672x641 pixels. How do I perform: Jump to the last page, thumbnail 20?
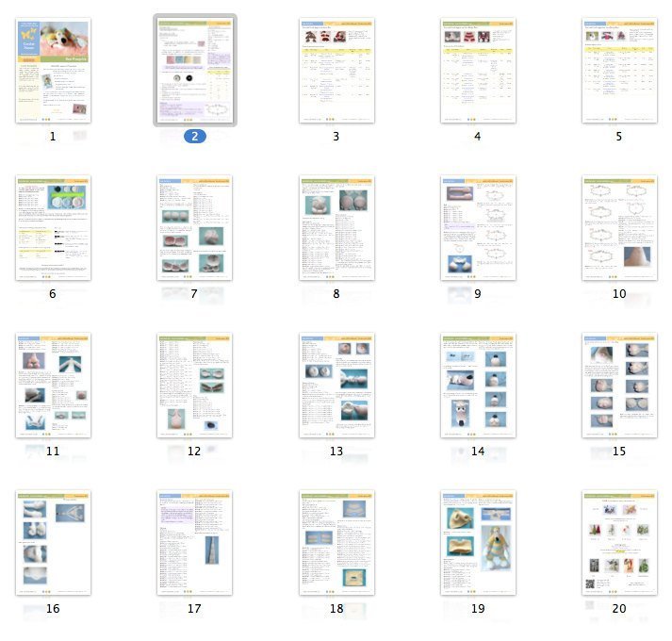point(619,543)
